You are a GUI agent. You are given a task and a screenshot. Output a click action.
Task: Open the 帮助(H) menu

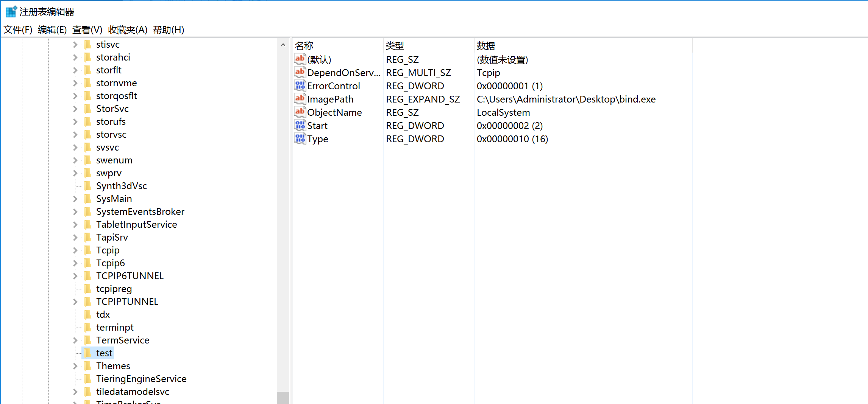pyautogui.click(x=169, y=30)
